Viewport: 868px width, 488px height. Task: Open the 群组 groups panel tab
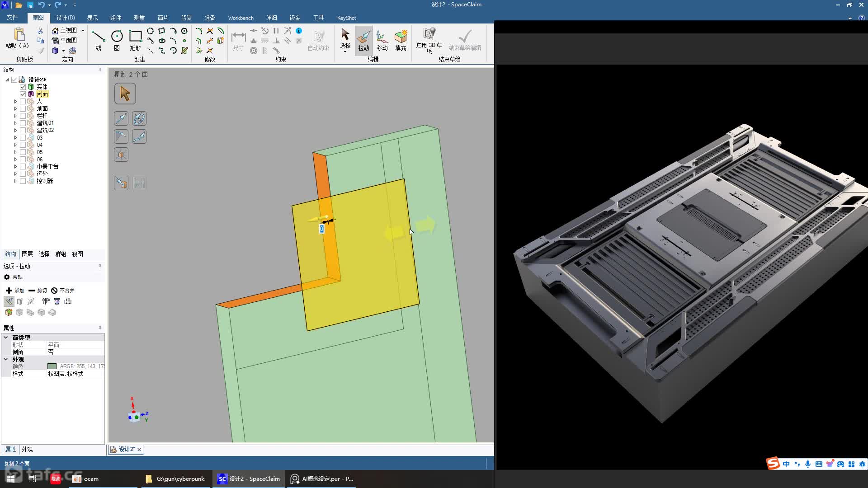tap(61, 254)
